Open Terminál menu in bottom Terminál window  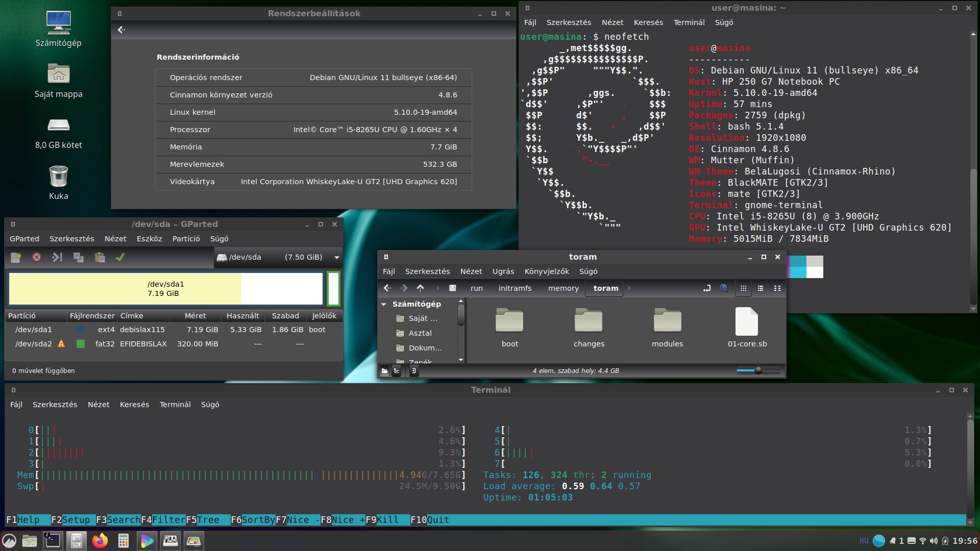[175, 405]
